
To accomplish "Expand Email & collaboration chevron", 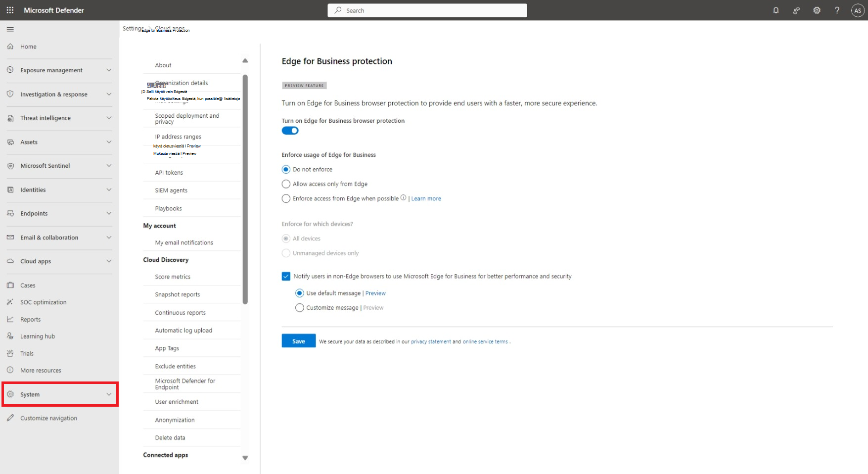I will pos(109,237).
